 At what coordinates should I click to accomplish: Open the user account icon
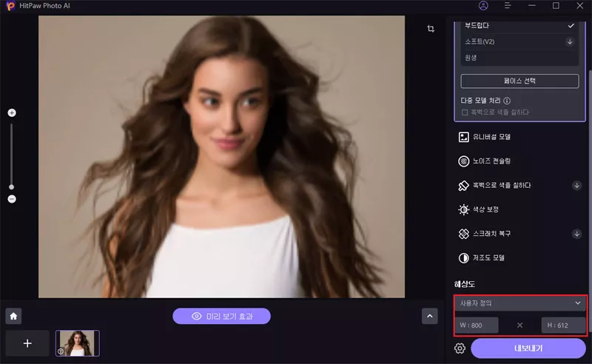pyautogui.click(x=483, y=6)
